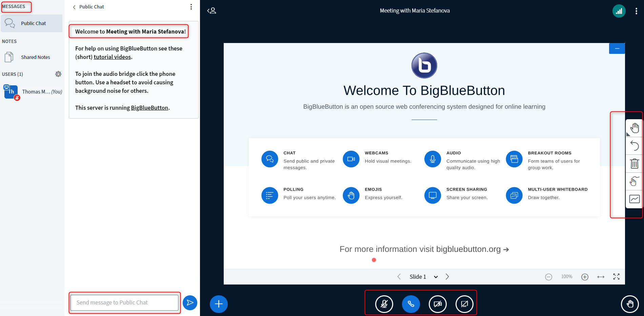This screenshot has width=644, height=316.
Task: Select the pan tool in the whiteboard toolbar
Action: point(634,128)
